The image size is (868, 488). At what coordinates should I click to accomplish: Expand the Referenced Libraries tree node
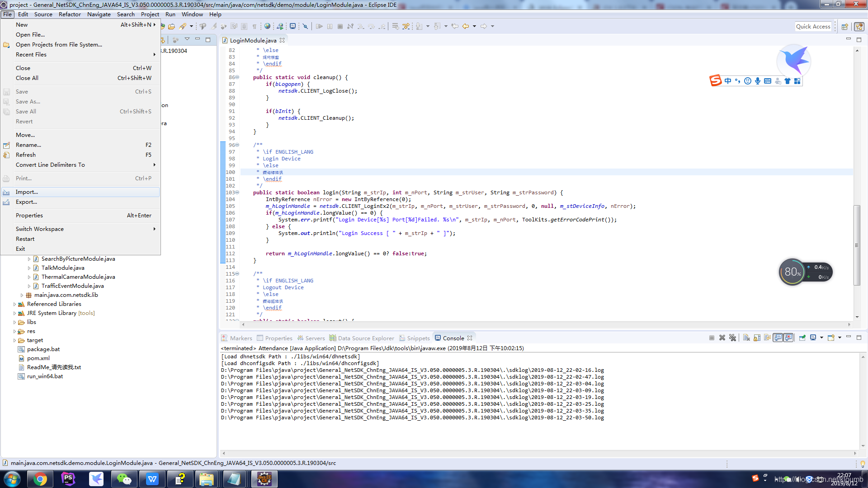coord(15,304)
